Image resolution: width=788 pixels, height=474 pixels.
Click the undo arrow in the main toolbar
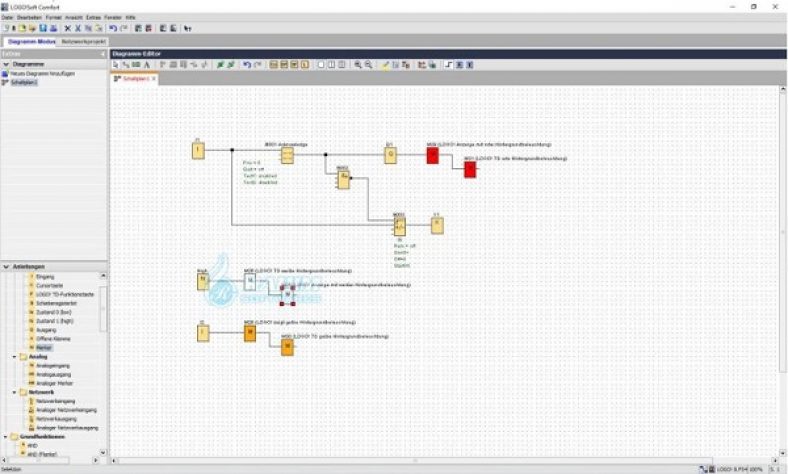[x=113, y=28]
